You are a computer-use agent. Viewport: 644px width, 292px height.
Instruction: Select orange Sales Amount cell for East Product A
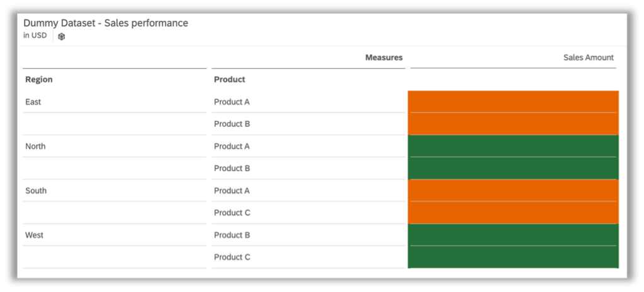514,101
